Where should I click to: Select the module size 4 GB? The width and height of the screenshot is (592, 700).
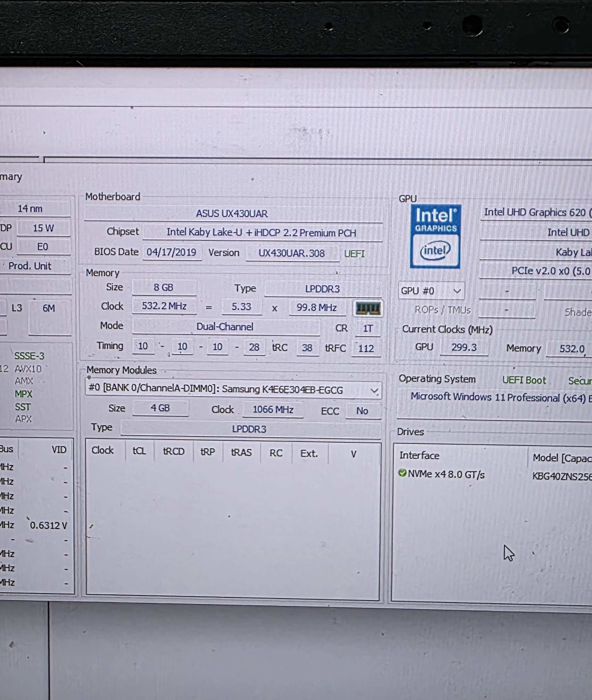pos(160,408)
